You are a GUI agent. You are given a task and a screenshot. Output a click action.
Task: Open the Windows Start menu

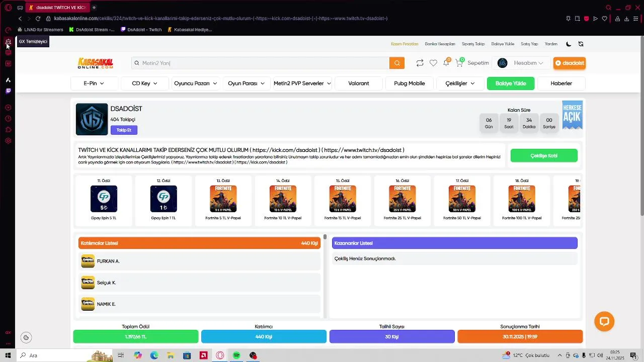8,355
